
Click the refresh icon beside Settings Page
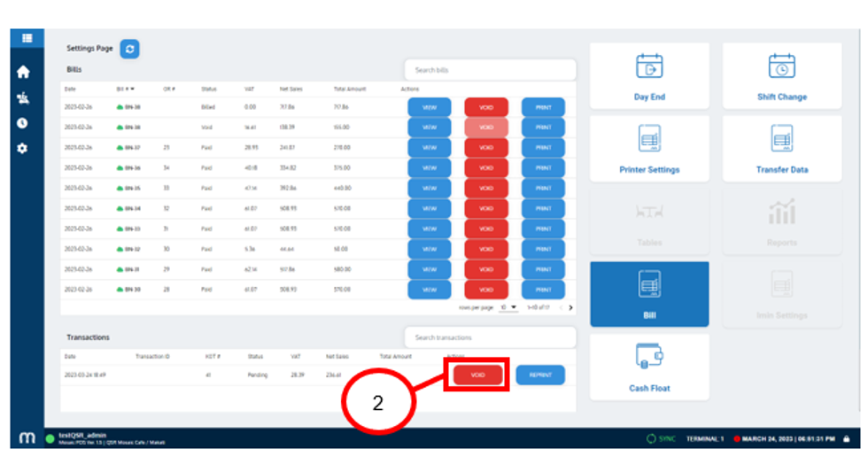pos(130,50)
